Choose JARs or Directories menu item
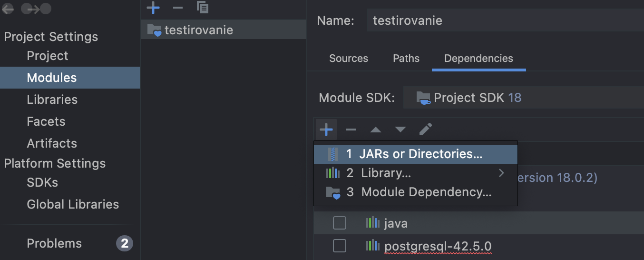Viewport: 644px width, 260px height. point(415,154)
